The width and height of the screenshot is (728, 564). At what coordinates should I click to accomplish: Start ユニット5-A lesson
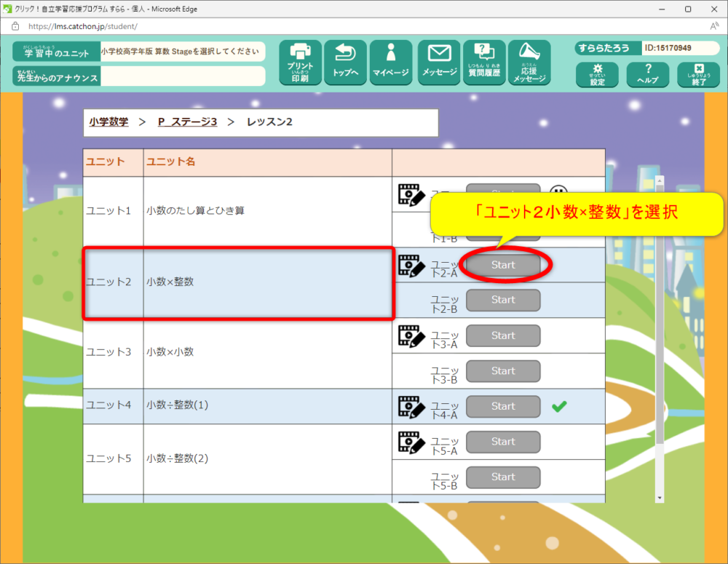[503, 442]
